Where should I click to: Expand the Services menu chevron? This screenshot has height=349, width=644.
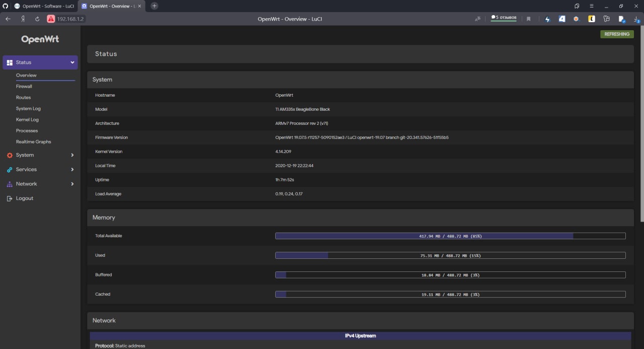point(72,170)
